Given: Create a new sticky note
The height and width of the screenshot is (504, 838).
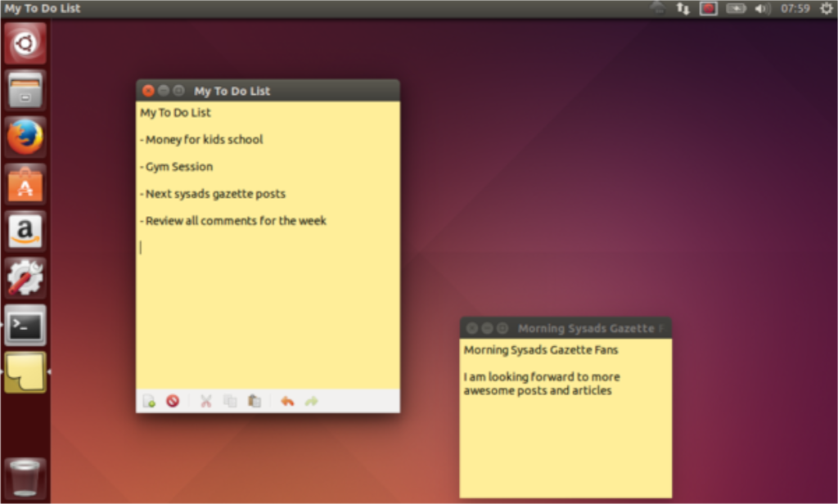Looking at the screenshot, I should coord(148,400).
